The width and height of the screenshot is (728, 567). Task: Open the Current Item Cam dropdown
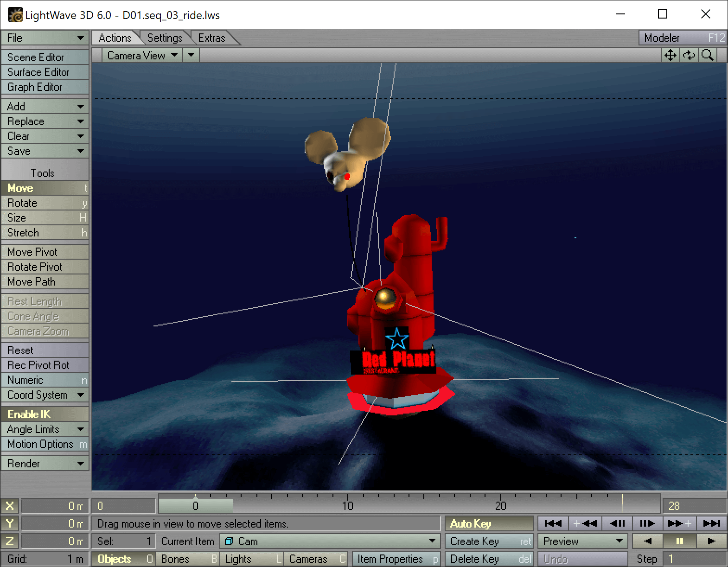click(330, 541)
